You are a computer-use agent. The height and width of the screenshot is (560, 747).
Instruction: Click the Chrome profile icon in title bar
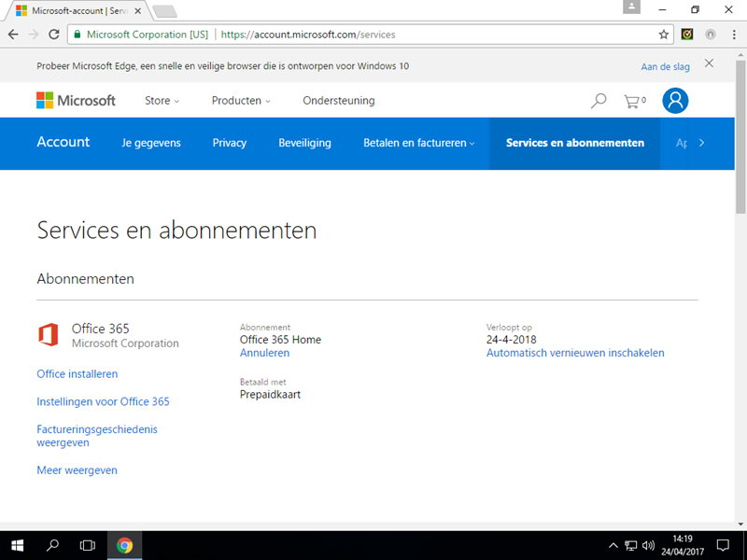pyautogui.click(x=632, y=7)
